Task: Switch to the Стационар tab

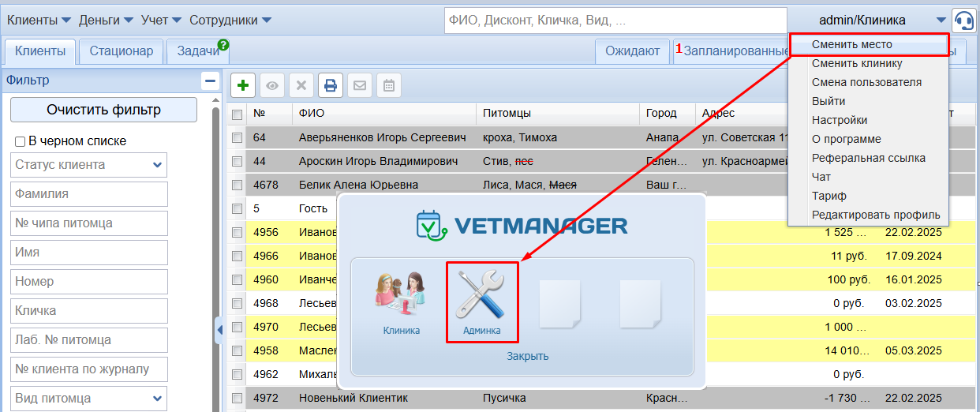Action: click(x=122, y=51)
